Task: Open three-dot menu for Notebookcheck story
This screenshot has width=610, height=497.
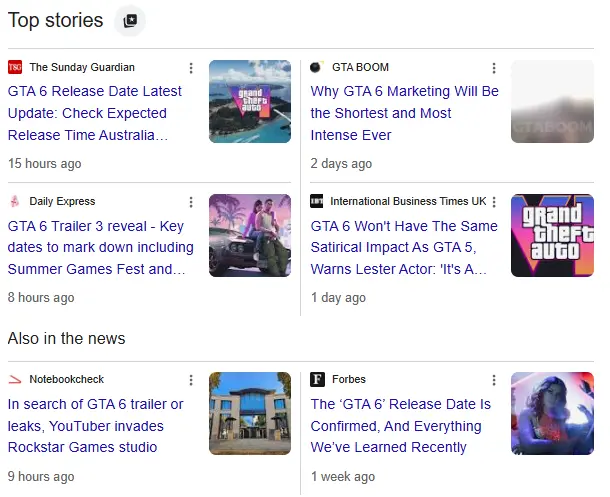Action: point(191,380)
